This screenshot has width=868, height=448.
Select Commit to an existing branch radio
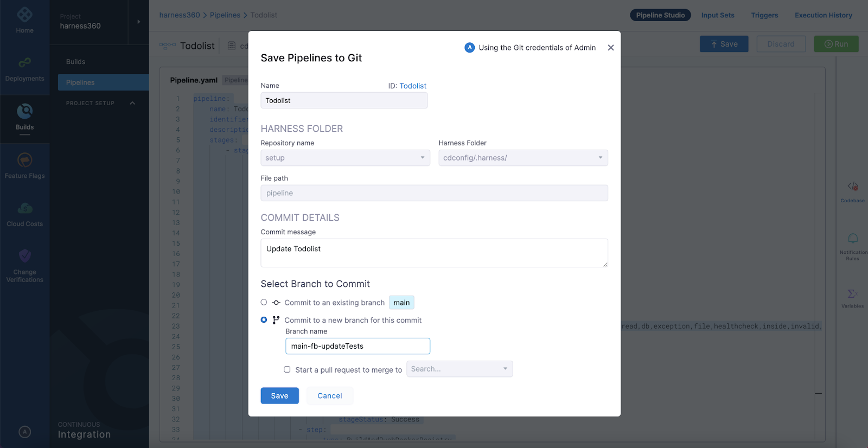tap(264, 302)
